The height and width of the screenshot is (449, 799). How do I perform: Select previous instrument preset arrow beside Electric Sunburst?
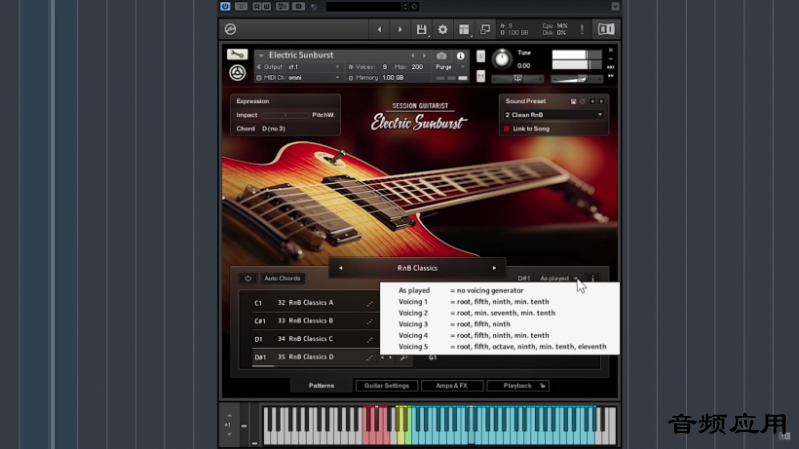tap(413, 56)
